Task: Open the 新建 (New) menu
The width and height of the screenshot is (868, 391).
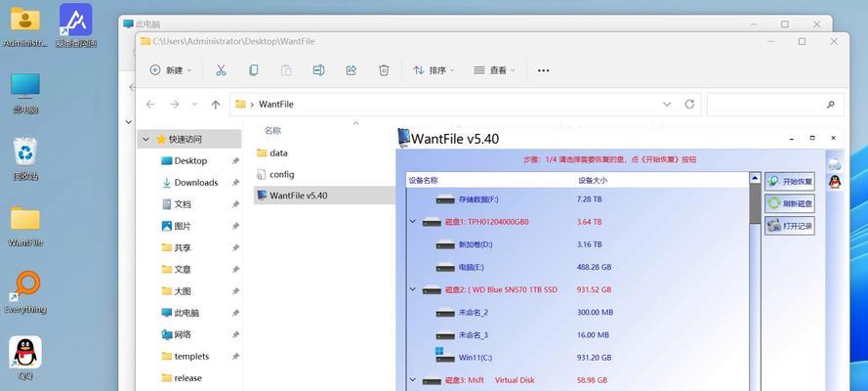Action: pyautogui.click(x=171, y=70)
